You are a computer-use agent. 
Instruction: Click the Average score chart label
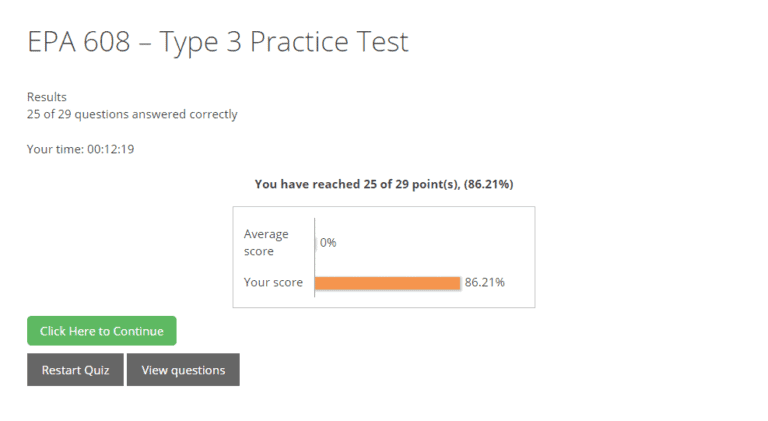[x=265, y=242]
